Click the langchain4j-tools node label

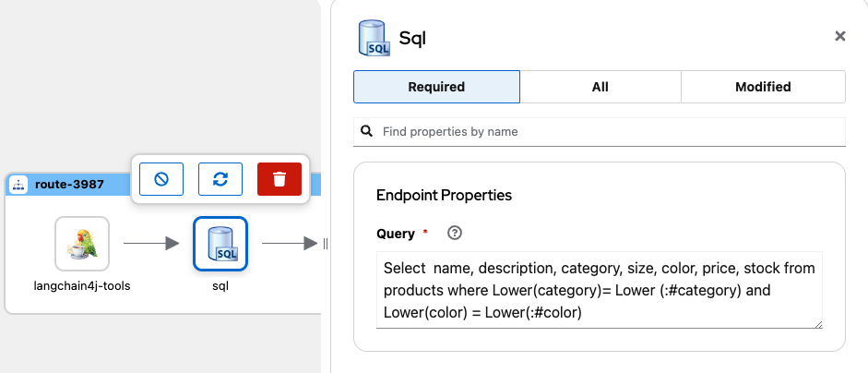pos(82,285)
